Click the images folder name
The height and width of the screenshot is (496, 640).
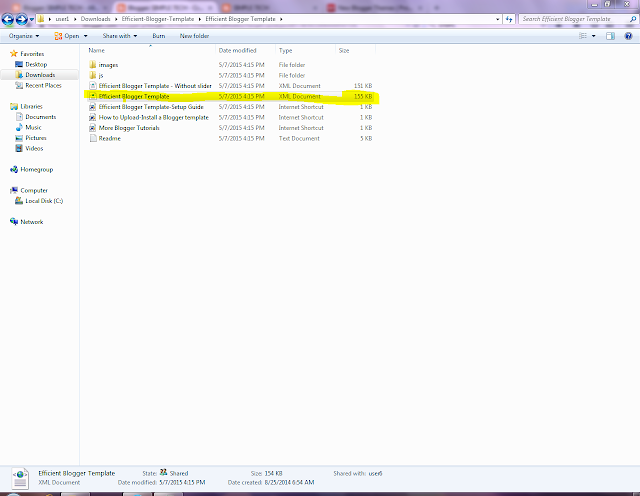(108, 65)
